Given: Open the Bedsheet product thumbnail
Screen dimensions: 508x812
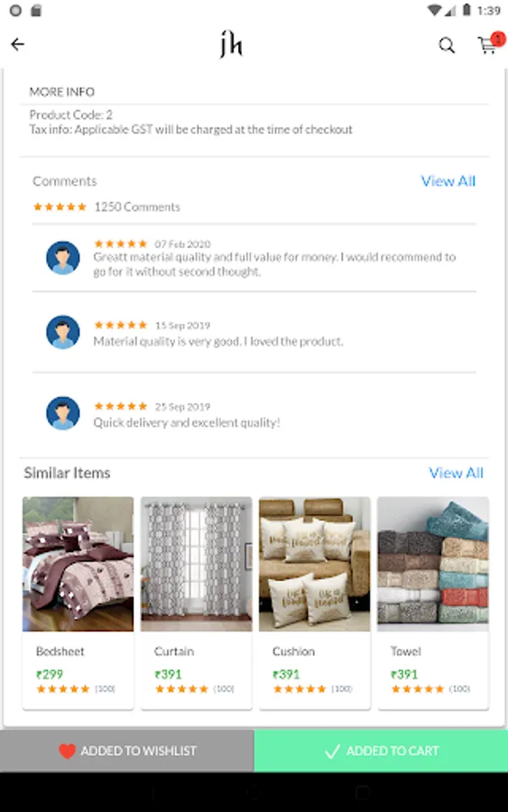Looking at the screenshot, I should point(78,564).
